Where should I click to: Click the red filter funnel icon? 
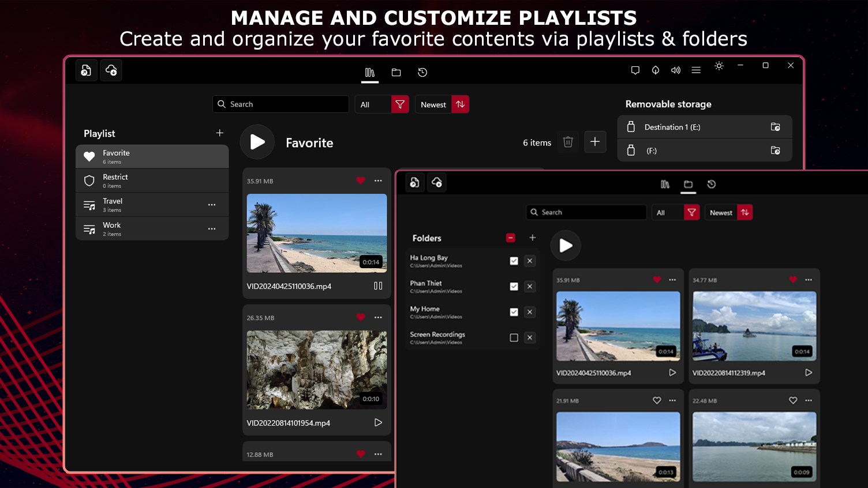click(400, 104)
